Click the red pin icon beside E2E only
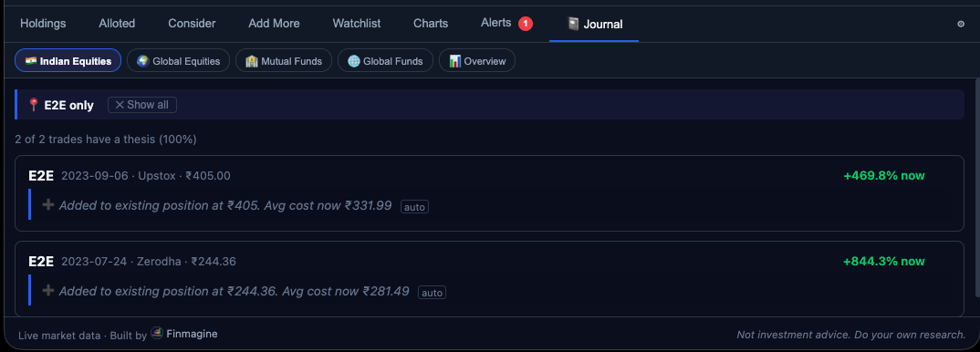Image resolution: width=980 pixels, height=352 pixels. tap(34, 105)
